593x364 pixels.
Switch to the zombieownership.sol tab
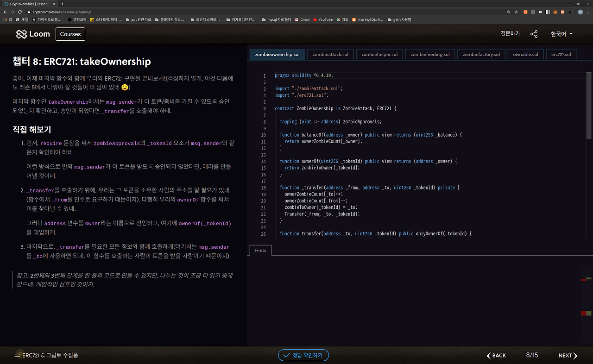(x=278, y=54)
